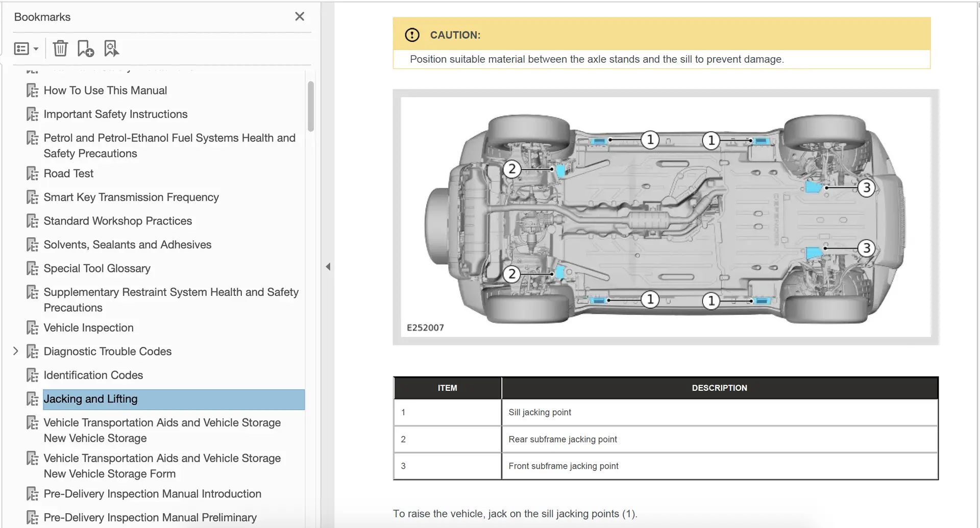Click the bookmarks panel vertical scrollbar

[310, 106]
